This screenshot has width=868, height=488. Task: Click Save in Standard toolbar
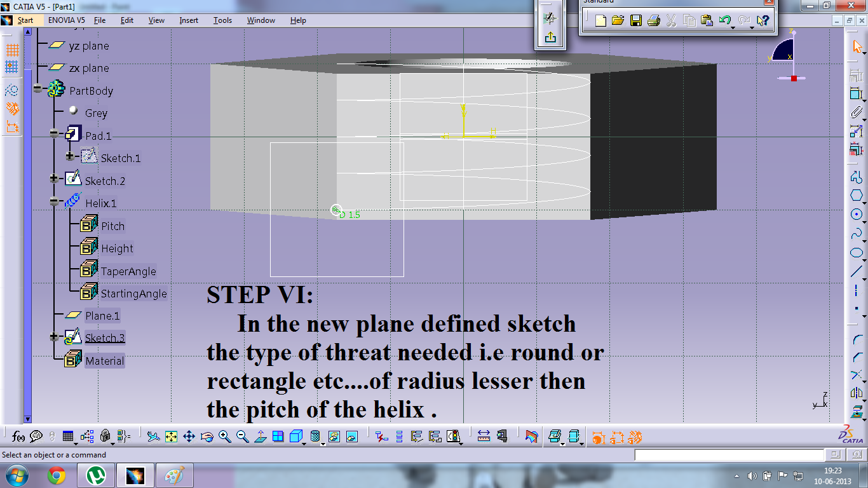[635, 21]
